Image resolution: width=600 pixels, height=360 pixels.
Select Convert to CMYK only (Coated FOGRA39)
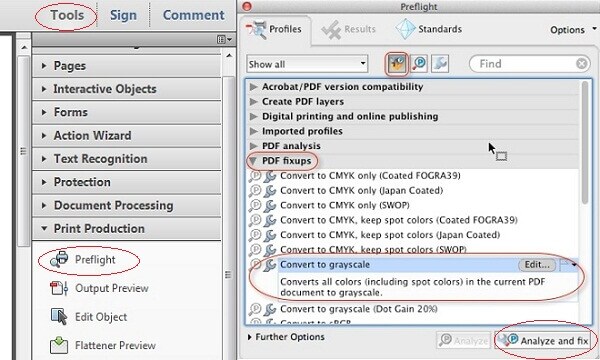tap(370, 176)
